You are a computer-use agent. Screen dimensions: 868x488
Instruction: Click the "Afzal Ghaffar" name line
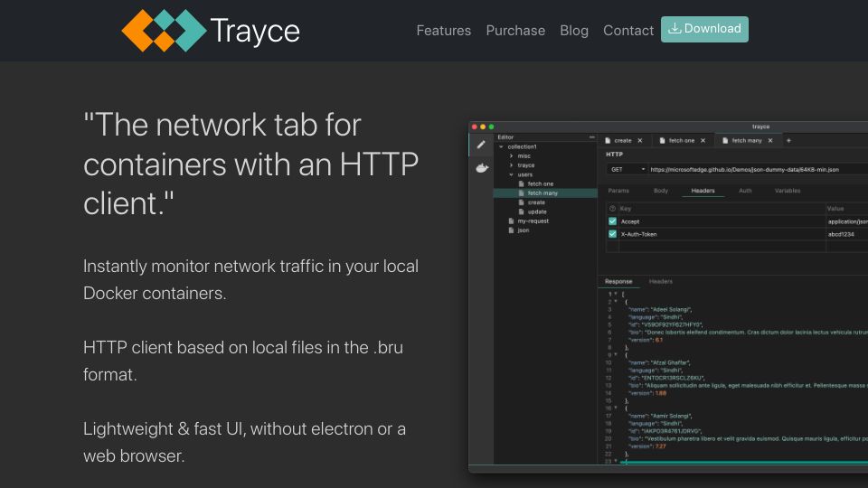click(659, 363)
